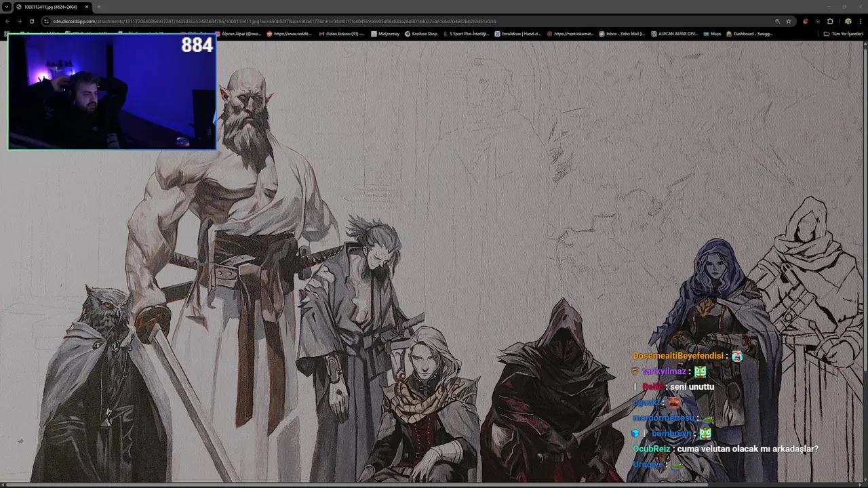Open the reddit.com bookmark
The image size is (868, 488).
pyautogui.click(x=289, y=33)
